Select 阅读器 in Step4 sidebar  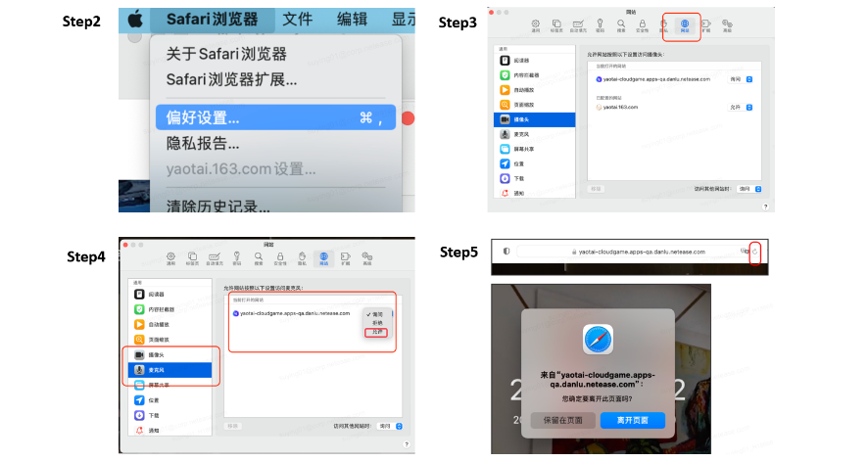[169, 295]
